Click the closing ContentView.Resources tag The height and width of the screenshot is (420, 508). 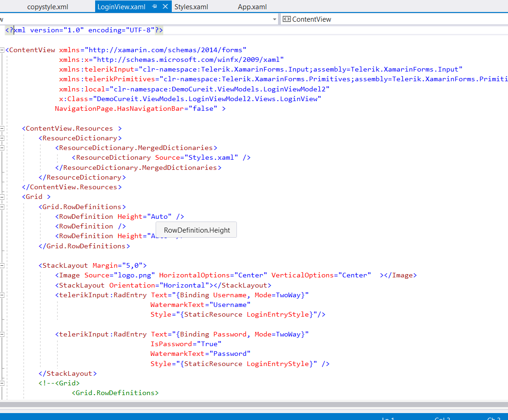point(72,187)
